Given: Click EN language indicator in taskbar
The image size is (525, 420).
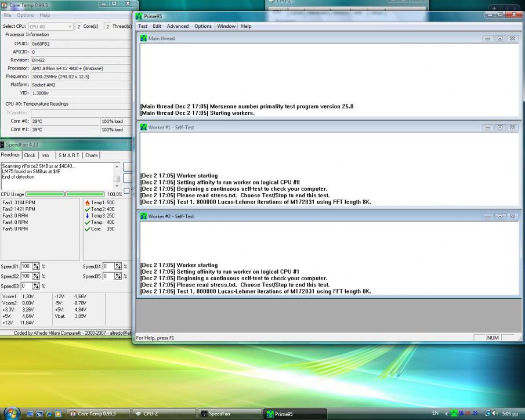Looking at the screenshot, I should pos(435,413).
